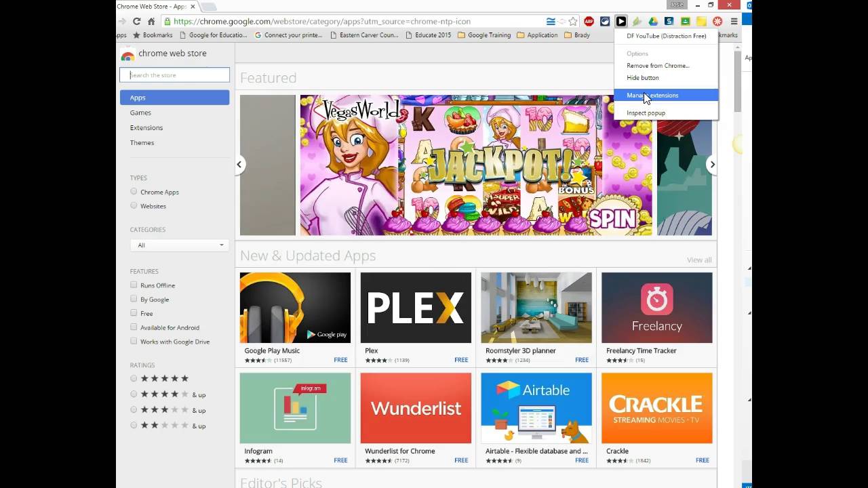Switch to the Chrome Web Store tab

point(155,6)
